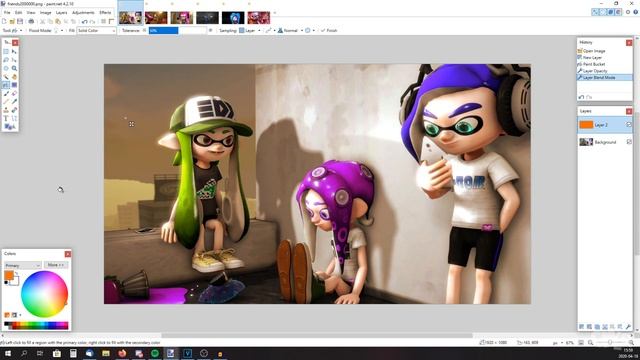Select the Ellipse Select tool
640x360 pixels.
coord(6,69)
